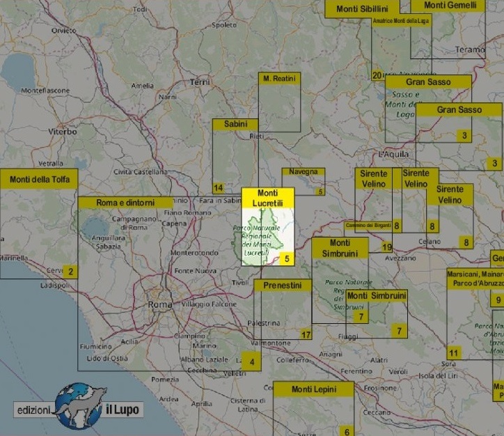The image size is (504, 436).
Task: Click the edizioni il Lupo wolf logo
Action: coord(78,407)
